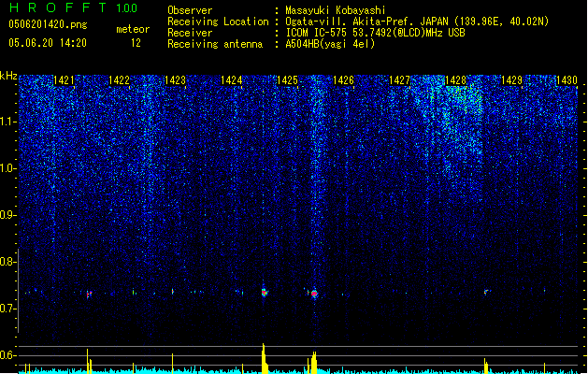Click the 1426 time marker

pyautogui.click(x=343, y=80)
